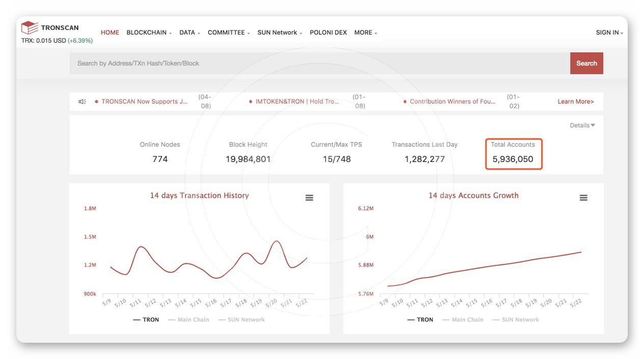
Task: Click the 14 days Accounts Growth title
Action: click(473, 196)
